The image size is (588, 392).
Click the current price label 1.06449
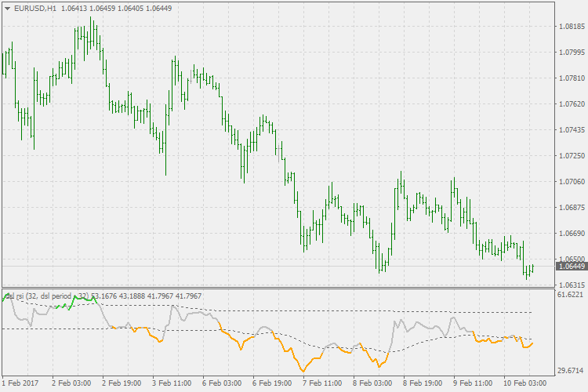coord(571,267)
